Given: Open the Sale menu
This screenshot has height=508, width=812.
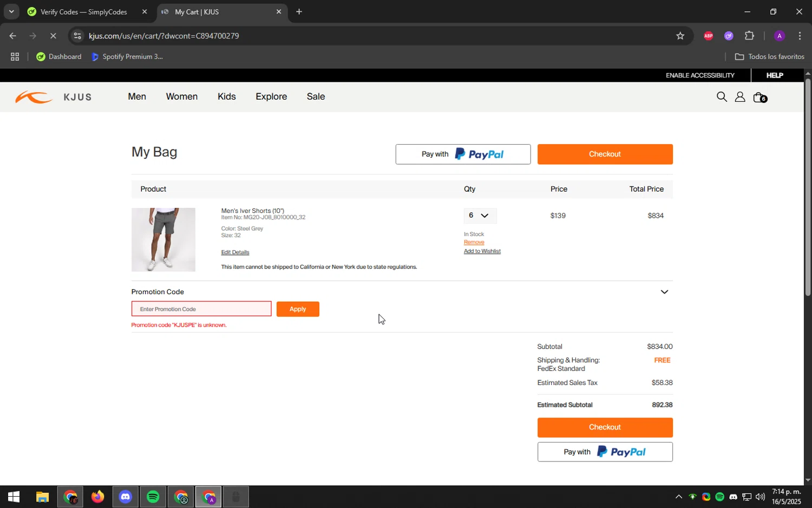Looking at the screenshot, I should point(316,96).
